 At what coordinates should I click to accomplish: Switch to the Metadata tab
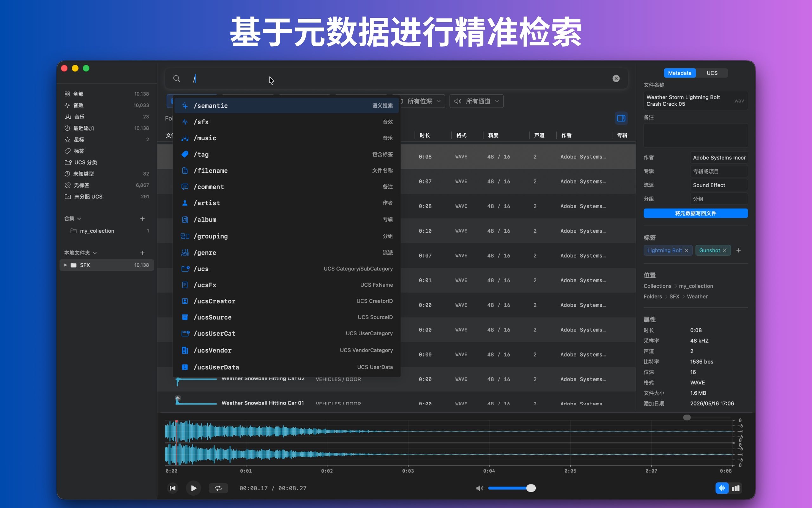679,73
